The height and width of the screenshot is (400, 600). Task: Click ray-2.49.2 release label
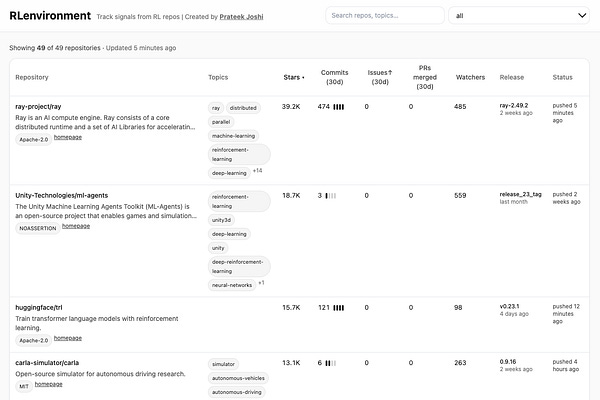tap(514, 105)
